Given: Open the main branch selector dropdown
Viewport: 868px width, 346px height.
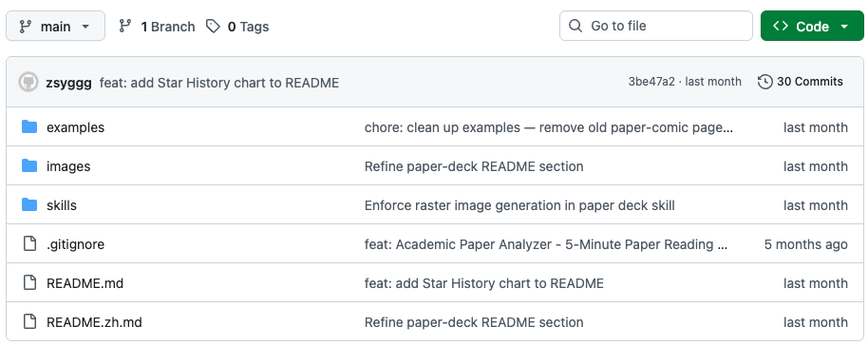Looking at the screenshot, I should click(x=55, y=26).
